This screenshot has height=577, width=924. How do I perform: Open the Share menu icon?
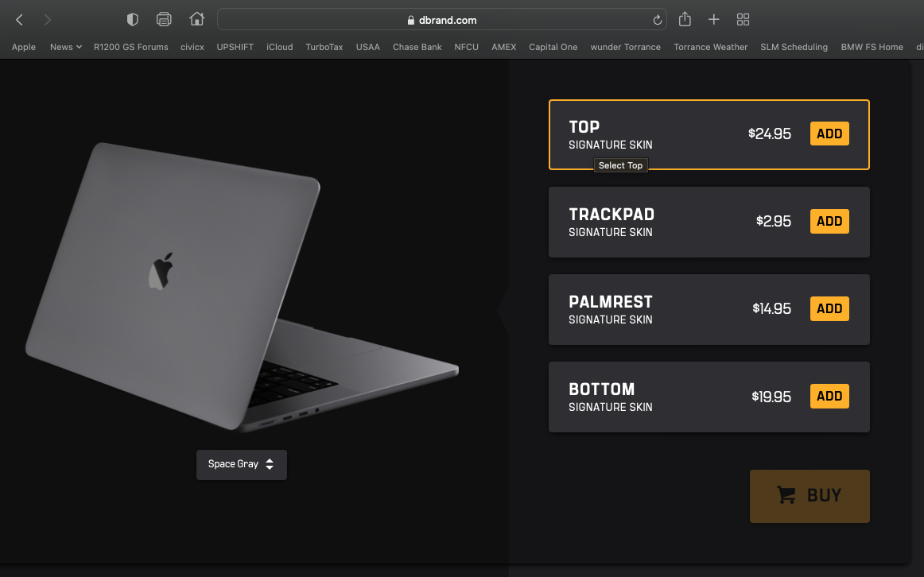(685, 19)
